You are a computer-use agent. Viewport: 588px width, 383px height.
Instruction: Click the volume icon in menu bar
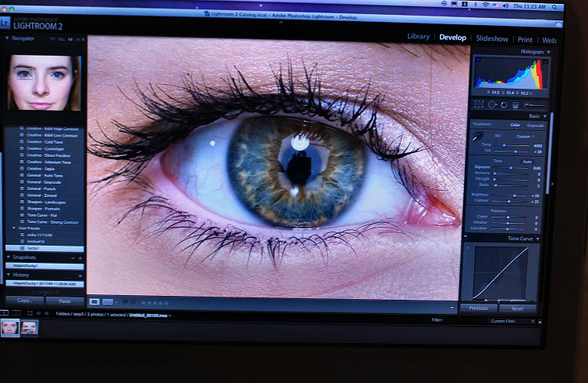tap(506, 5)
